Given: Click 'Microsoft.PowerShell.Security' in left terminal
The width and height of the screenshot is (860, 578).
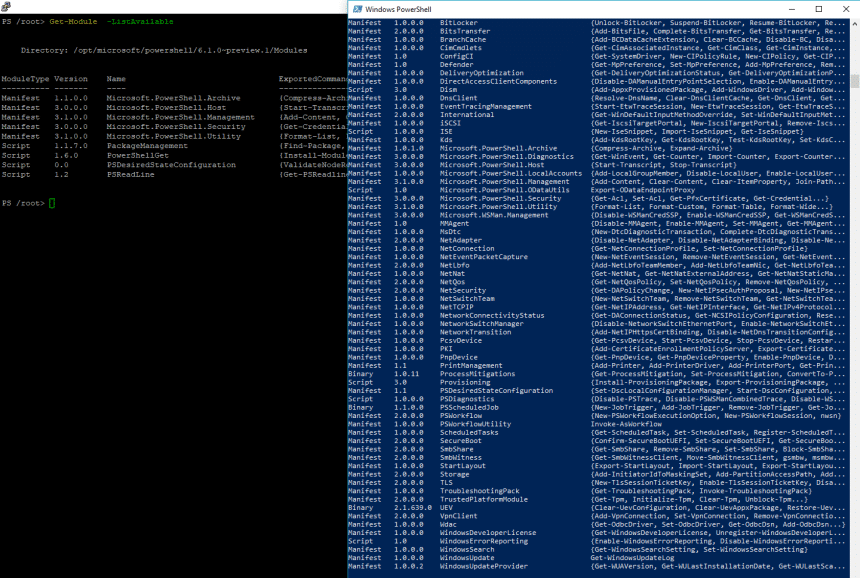Looking at the screenshot, I should pyautogui.click(x=176, y=126).
